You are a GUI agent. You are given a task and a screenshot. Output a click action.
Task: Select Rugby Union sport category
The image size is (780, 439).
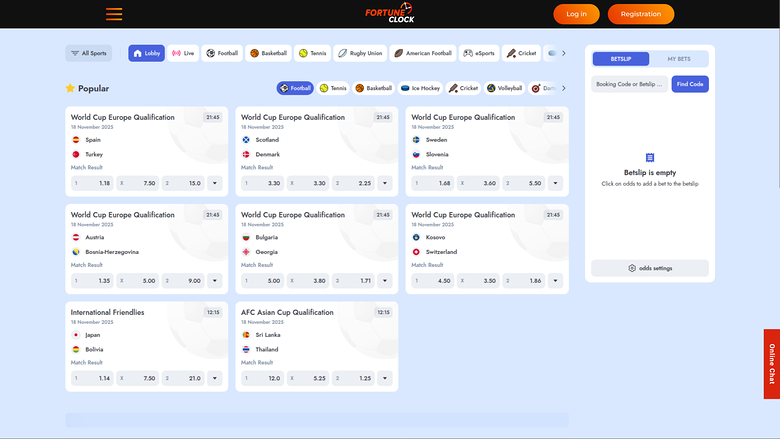pyautogui.click(x=359, y=53)
